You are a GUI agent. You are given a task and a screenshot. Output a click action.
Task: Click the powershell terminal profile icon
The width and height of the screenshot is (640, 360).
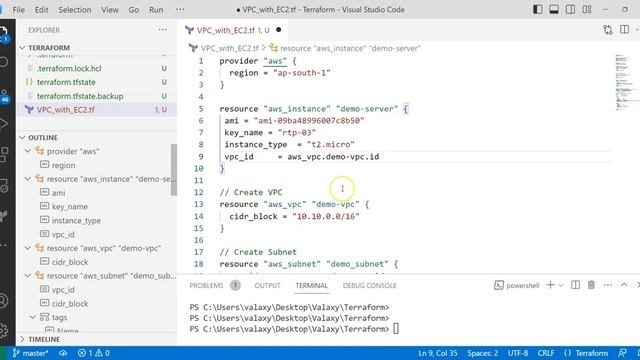[498, 285]
